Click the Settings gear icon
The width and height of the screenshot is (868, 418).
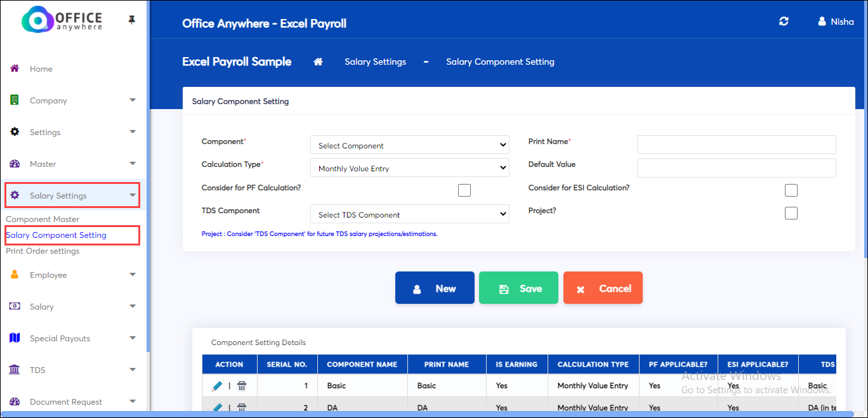(15, 132)
